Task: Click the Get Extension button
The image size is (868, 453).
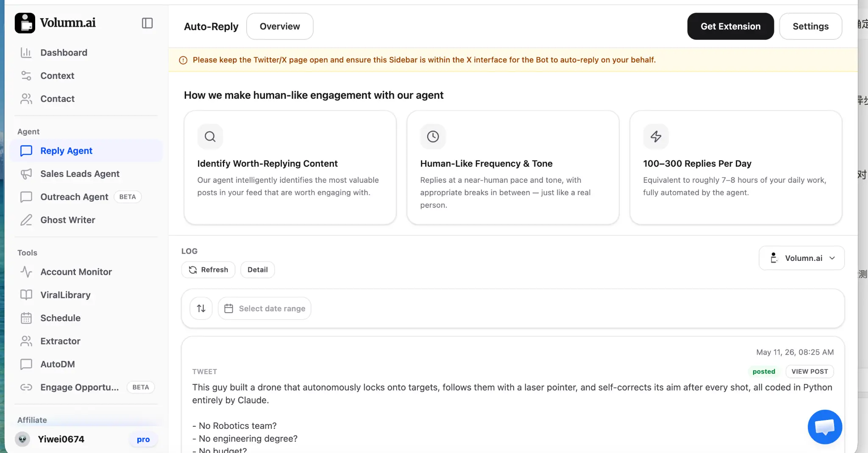Action: click(730, 26)
